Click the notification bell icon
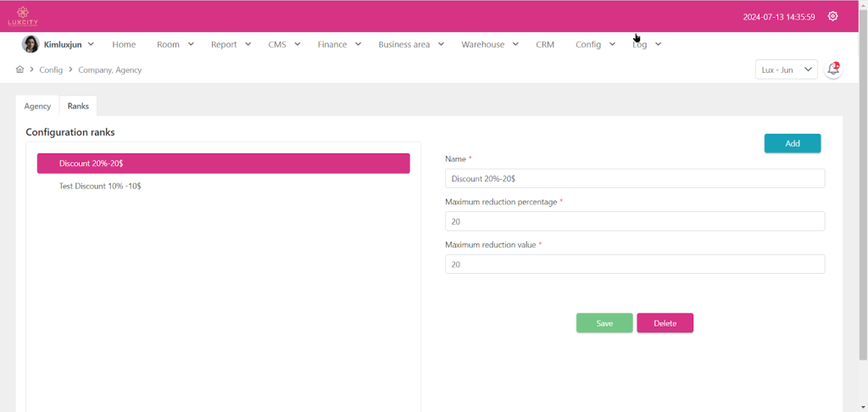 click(x=833, y=70)
